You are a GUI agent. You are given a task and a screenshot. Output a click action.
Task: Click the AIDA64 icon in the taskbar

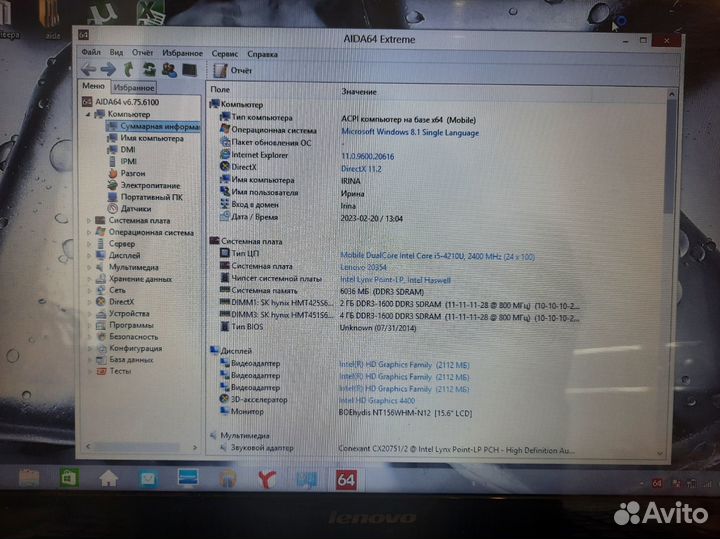(347, 479)
